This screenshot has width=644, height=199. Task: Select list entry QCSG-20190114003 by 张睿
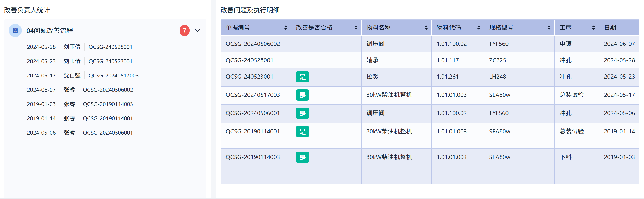(x=80, y=104)
